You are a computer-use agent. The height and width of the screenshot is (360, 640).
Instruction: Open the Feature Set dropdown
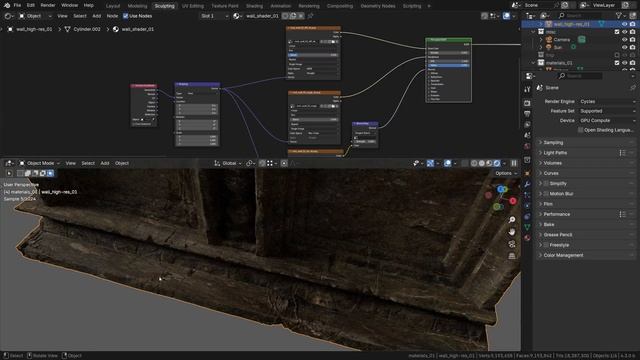607,111
